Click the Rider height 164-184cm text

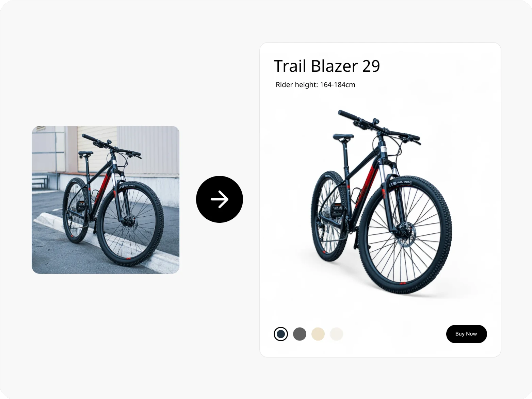tap(315, 85)
